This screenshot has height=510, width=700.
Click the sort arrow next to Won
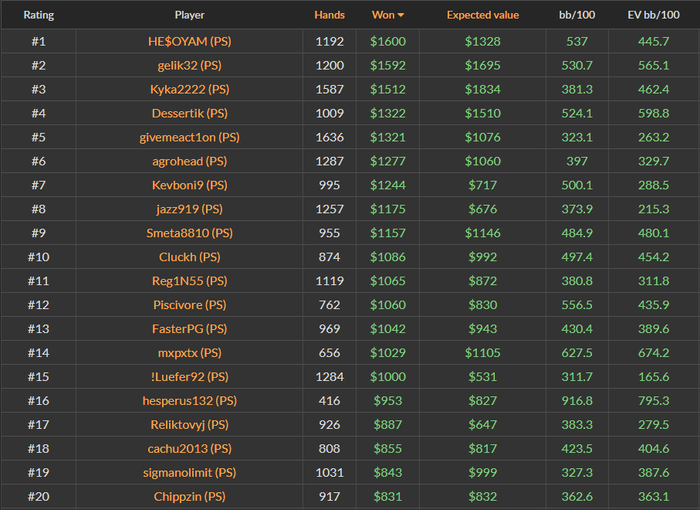click(x=401, y=16)
